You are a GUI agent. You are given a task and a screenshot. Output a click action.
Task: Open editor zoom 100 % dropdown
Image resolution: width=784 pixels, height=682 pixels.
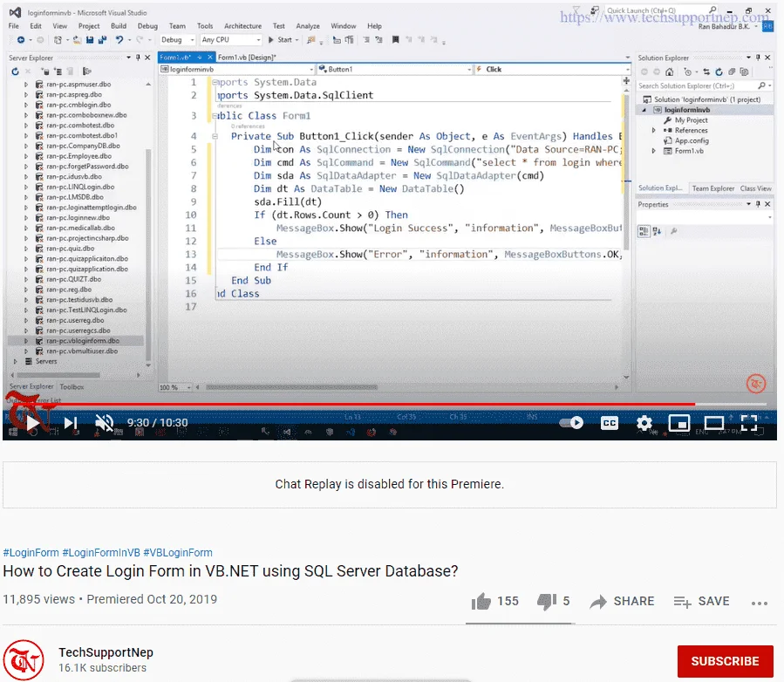[x=175, y=387]
